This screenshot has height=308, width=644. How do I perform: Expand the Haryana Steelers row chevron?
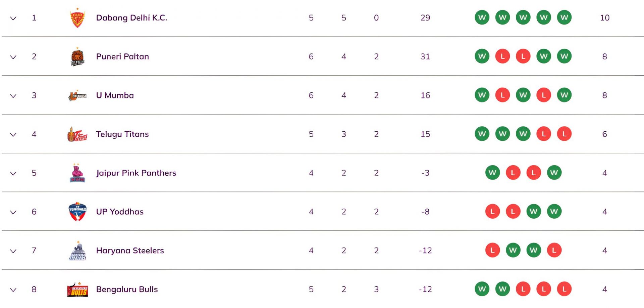click(13, 250)
